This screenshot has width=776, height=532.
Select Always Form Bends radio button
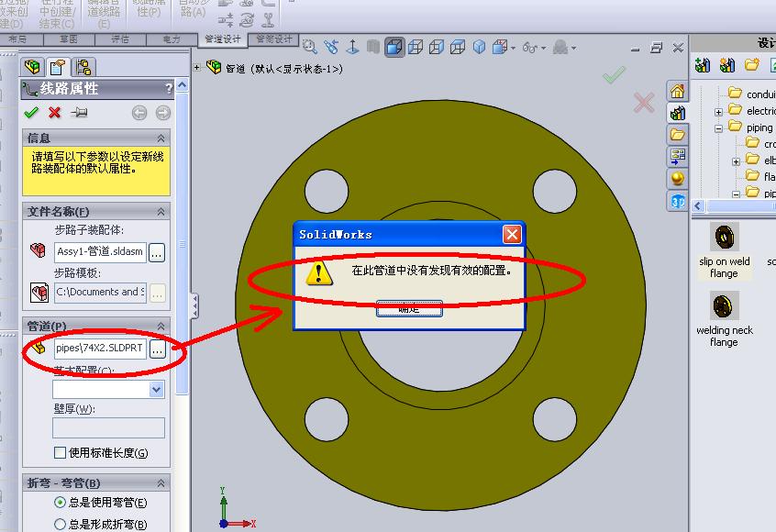tap(60, 524)
